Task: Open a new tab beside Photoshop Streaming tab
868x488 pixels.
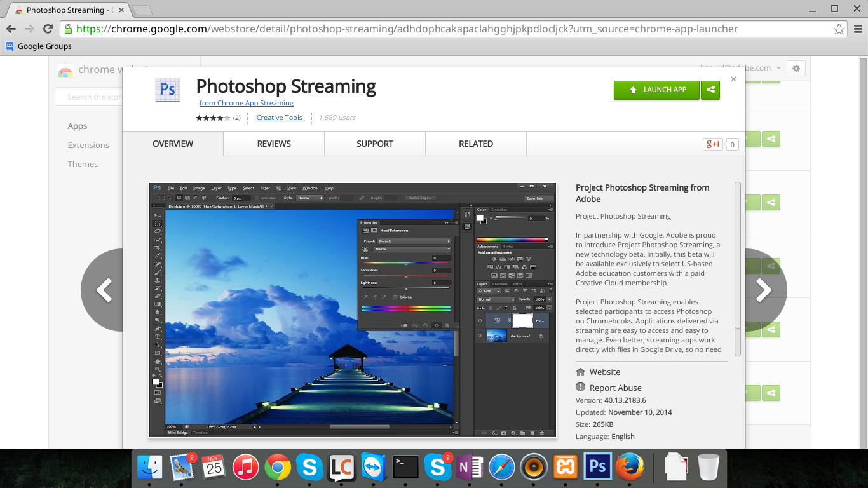Action: [143, 10]
